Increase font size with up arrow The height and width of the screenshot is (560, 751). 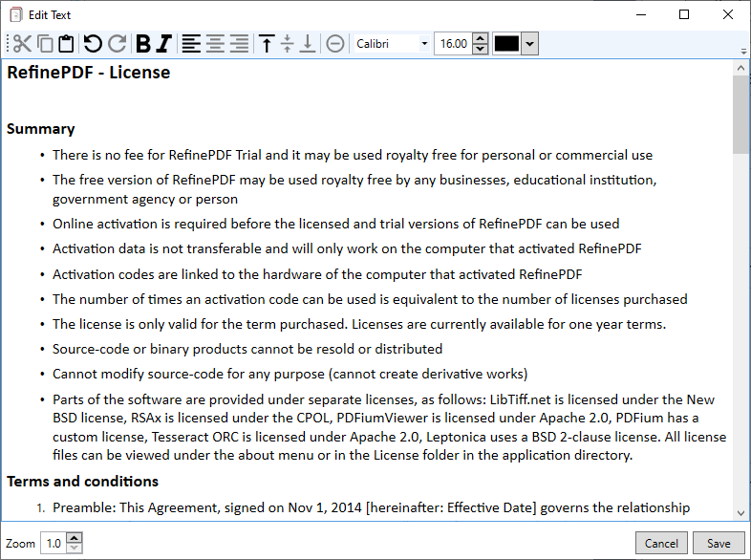(480, 38)
